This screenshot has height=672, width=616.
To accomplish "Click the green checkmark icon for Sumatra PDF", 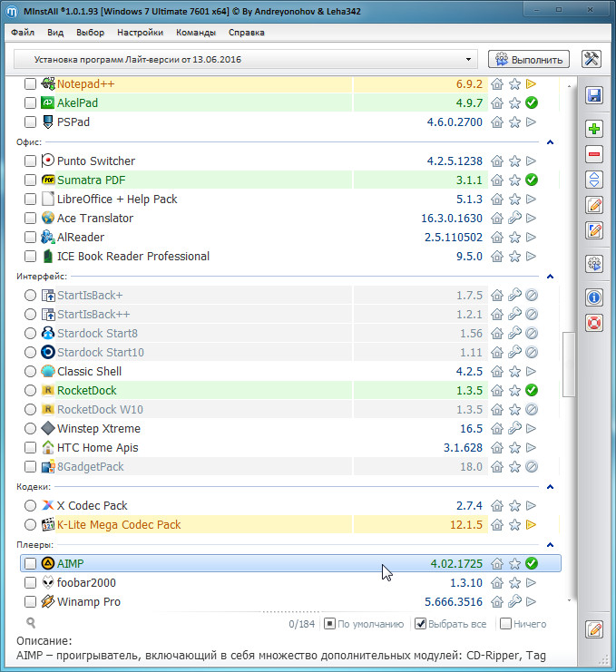I will click(531, 180).
